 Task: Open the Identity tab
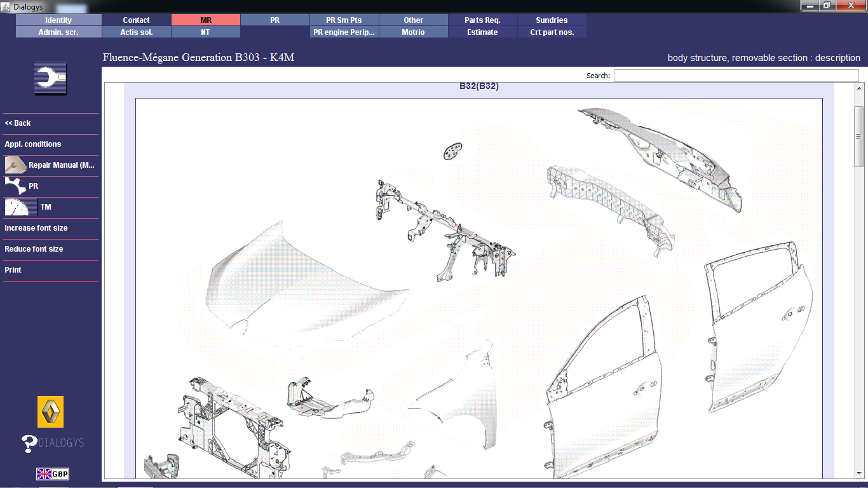tap(58, 20)
